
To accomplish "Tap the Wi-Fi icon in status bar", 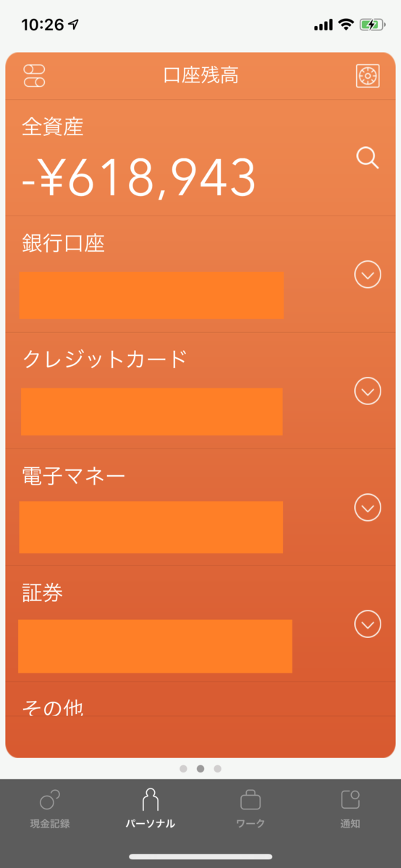I will [x=346, y=25].
